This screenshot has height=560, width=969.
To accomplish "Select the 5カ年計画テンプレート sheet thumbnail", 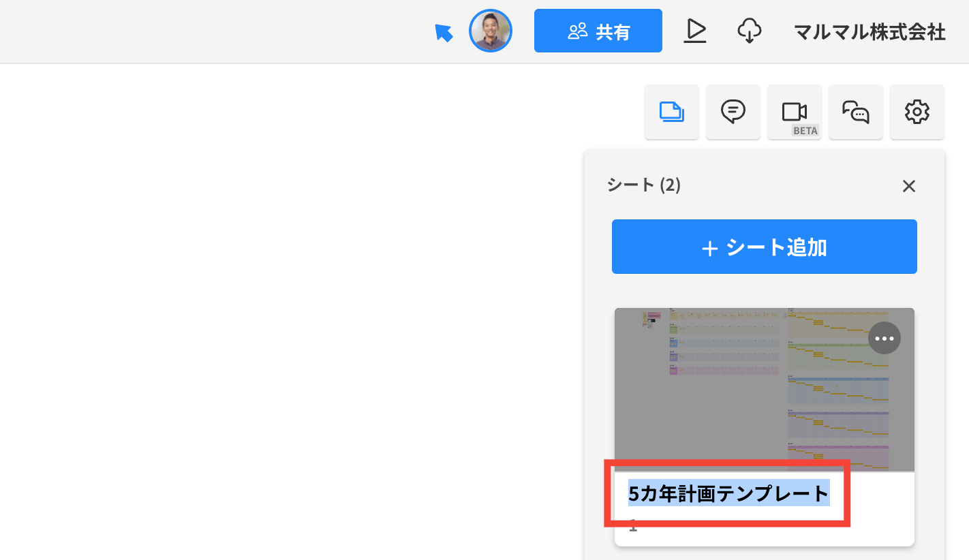I will [x=765, y=390].
